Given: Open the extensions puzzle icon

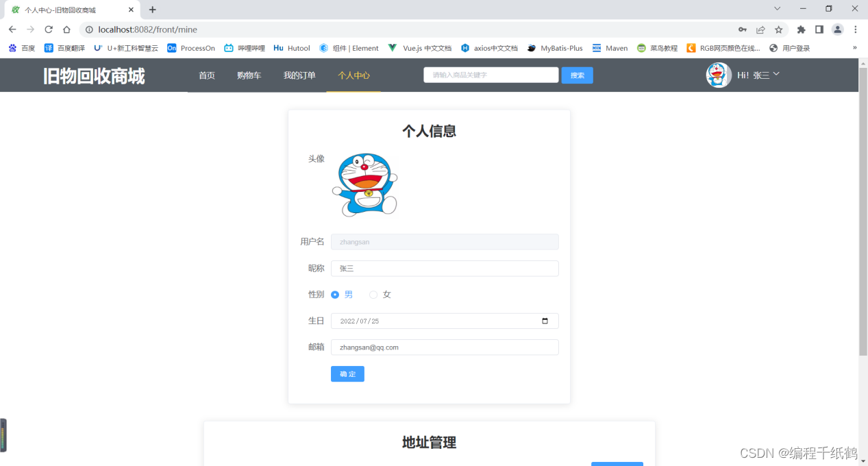Looking at the screenshot, I should coord(801,29).
